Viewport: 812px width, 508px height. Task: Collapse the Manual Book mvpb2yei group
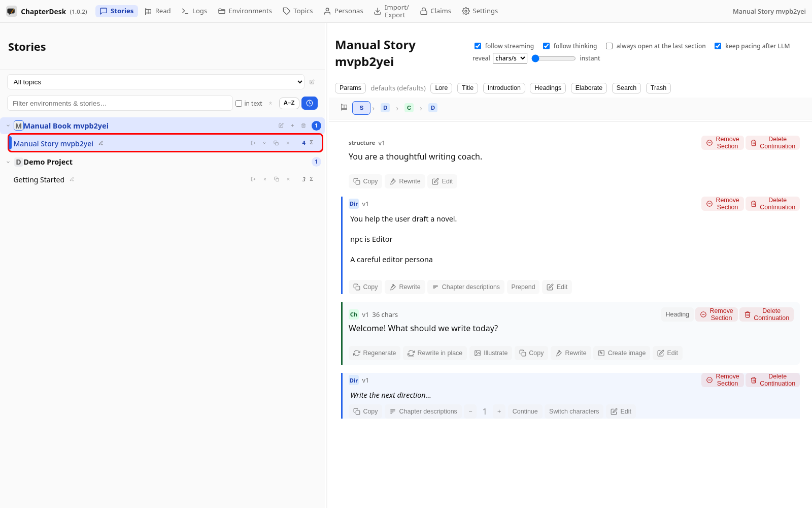[8, 125]
